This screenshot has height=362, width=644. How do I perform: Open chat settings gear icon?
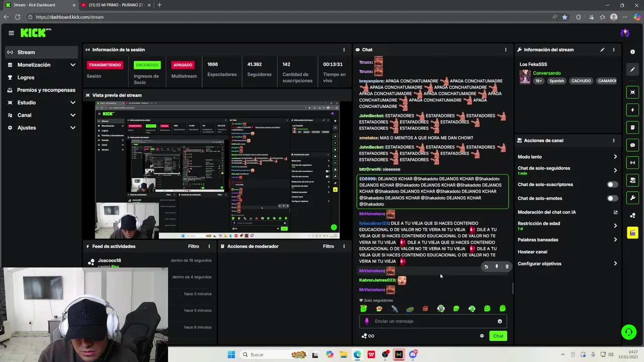coord(481,336)
